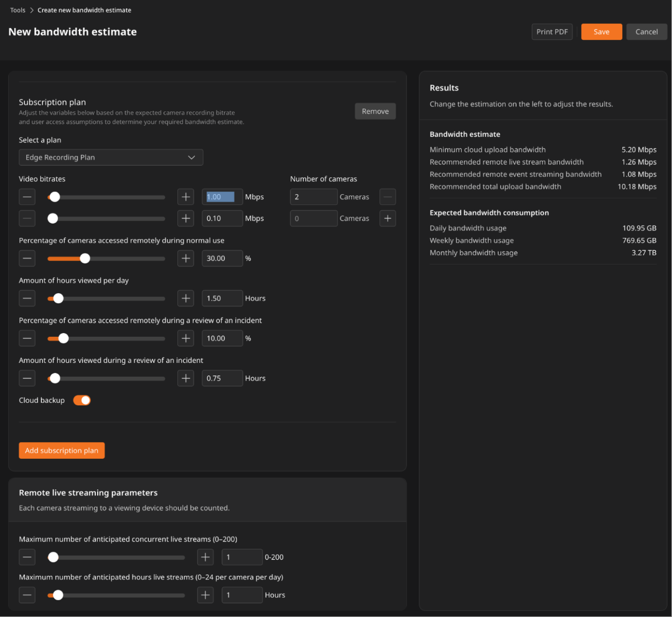This screenshot has width=672, height=617.
Task: Click the 1.00 Mbps bitrate slider handle
Action: coord(54,197)
